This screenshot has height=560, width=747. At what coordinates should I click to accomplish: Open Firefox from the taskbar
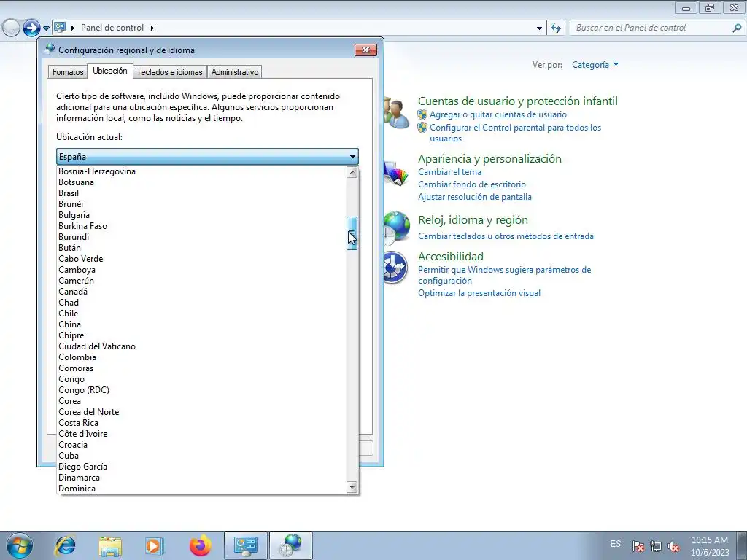click(x=200, y=545)
